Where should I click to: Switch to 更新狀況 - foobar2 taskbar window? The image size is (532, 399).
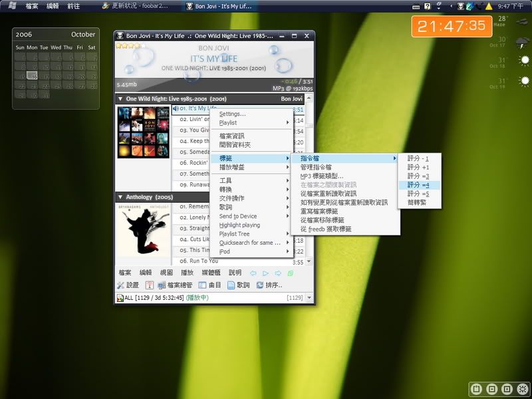(x=136, y=6)
